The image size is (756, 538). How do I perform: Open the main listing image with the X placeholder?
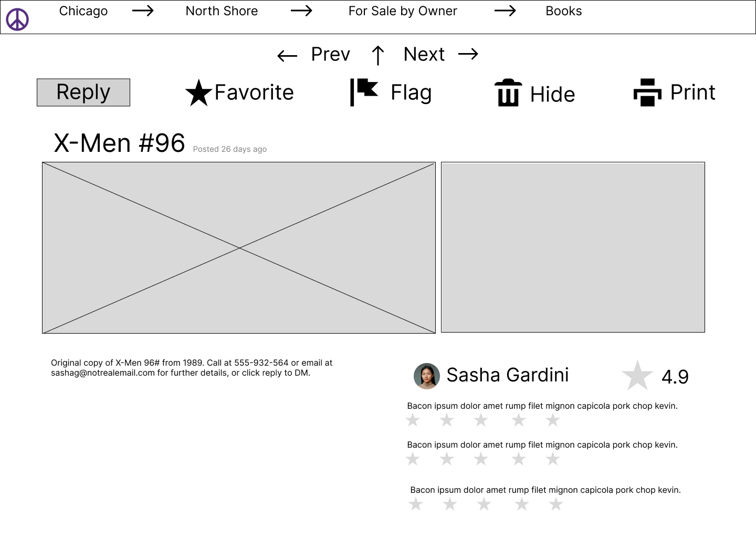coord(239,247)
